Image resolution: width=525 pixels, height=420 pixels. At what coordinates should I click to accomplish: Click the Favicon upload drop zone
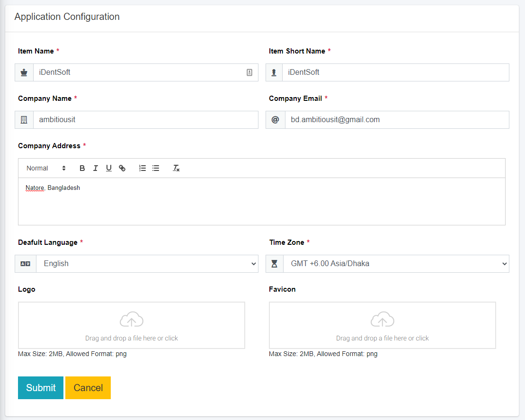383,325
